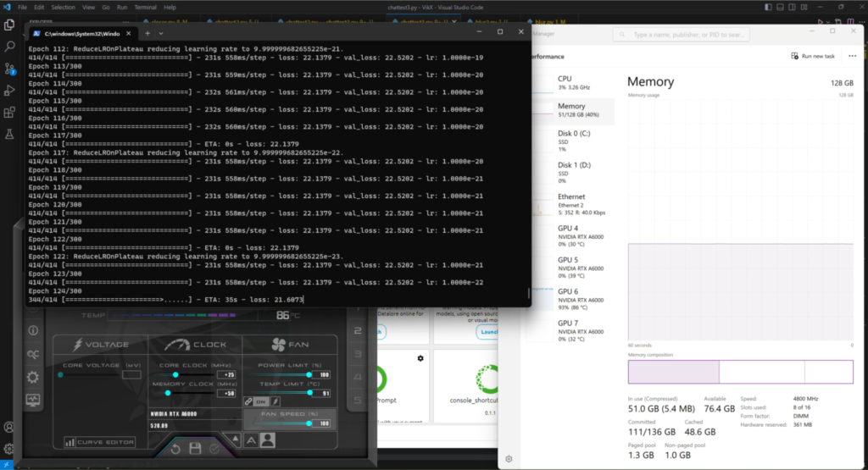Open the Source Control view in VS Code
This screenshot has height=470, width=868.
coord(9,69)
